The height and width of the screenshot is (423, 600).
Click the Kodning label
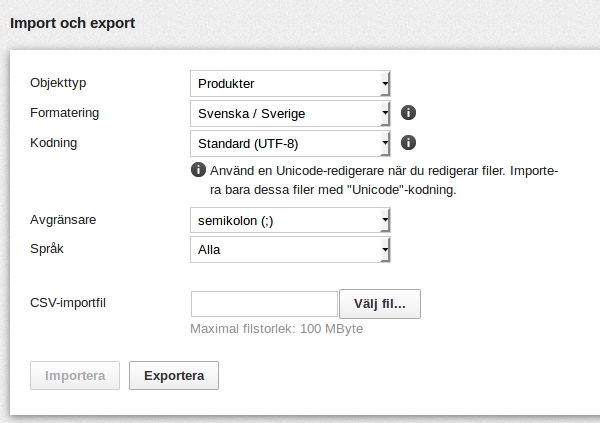[x=54, y=142]
